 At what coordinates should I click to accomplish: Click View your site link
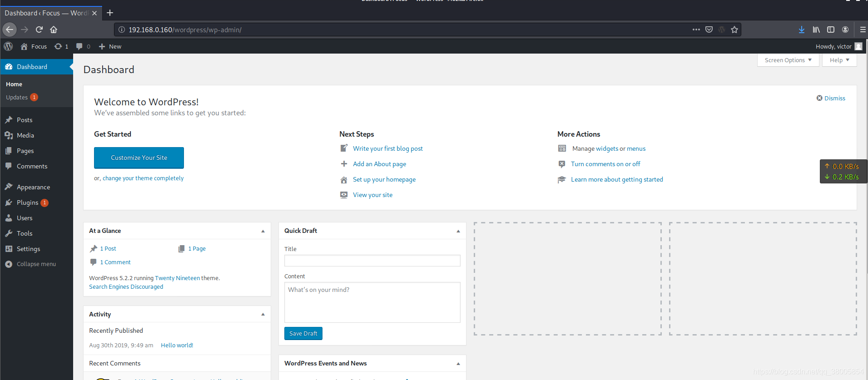coord(373,195)
